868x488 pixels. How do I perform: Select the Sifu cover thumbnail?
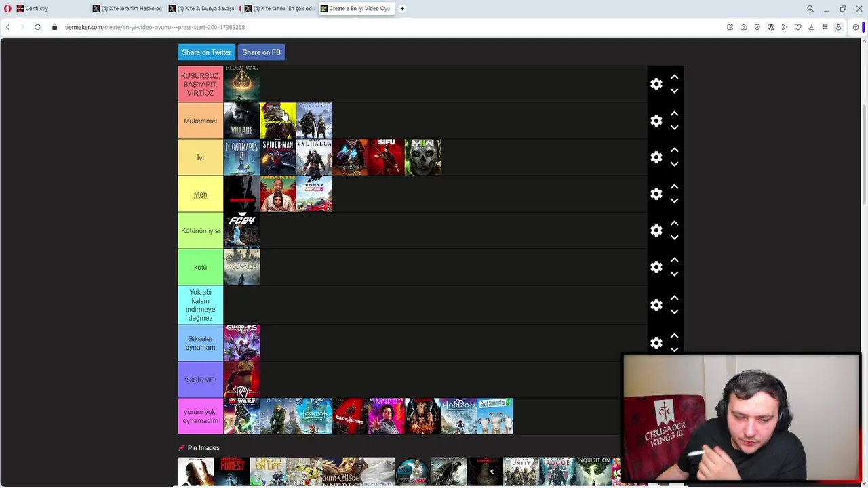point(387,157)
